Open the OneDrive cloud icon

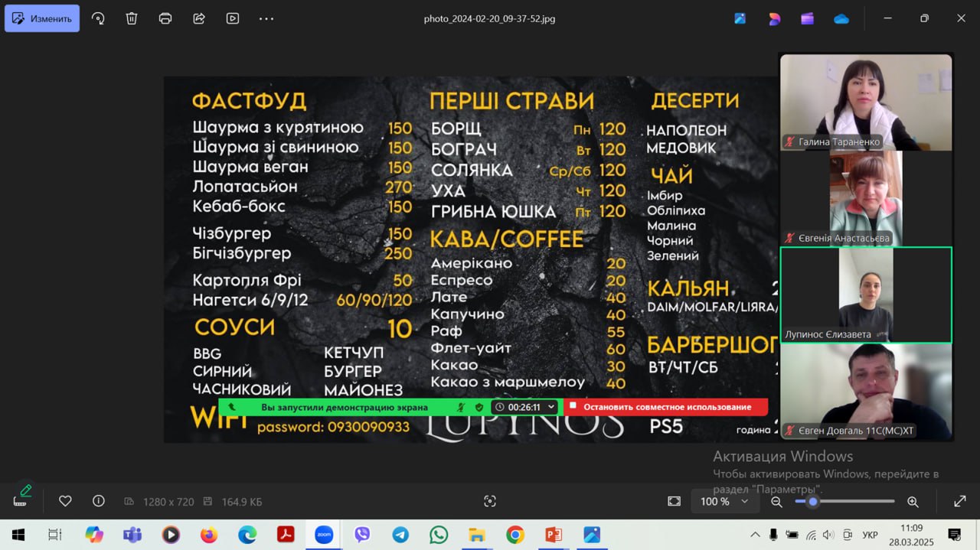point(841,18)
